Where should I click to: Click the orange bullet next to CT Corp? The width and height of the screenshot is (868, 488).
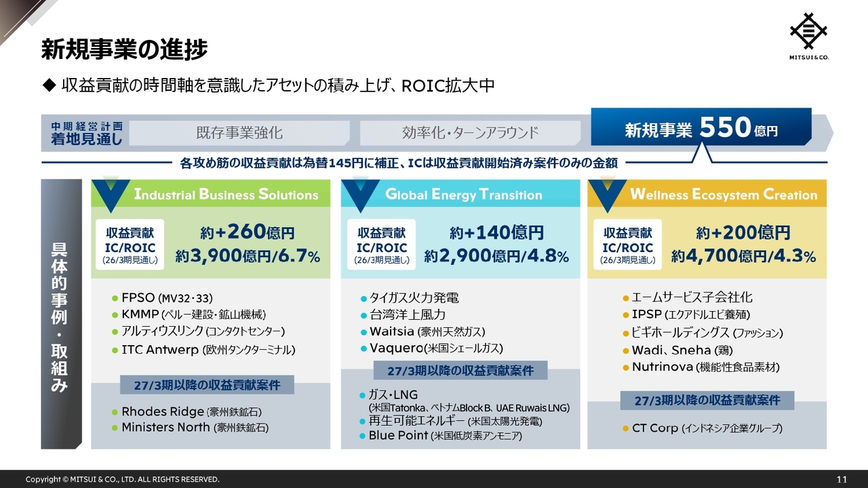pyautogui.click(x=625, y=428)
